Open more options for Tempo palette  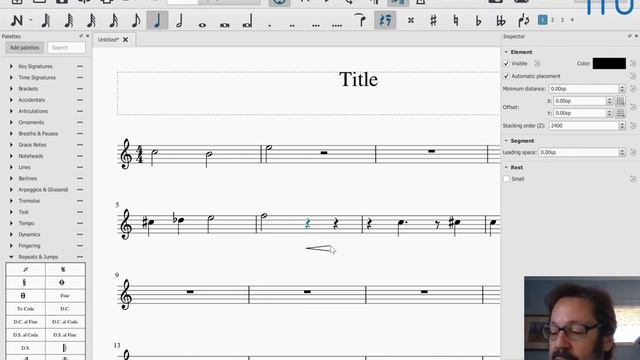[80, 223]
